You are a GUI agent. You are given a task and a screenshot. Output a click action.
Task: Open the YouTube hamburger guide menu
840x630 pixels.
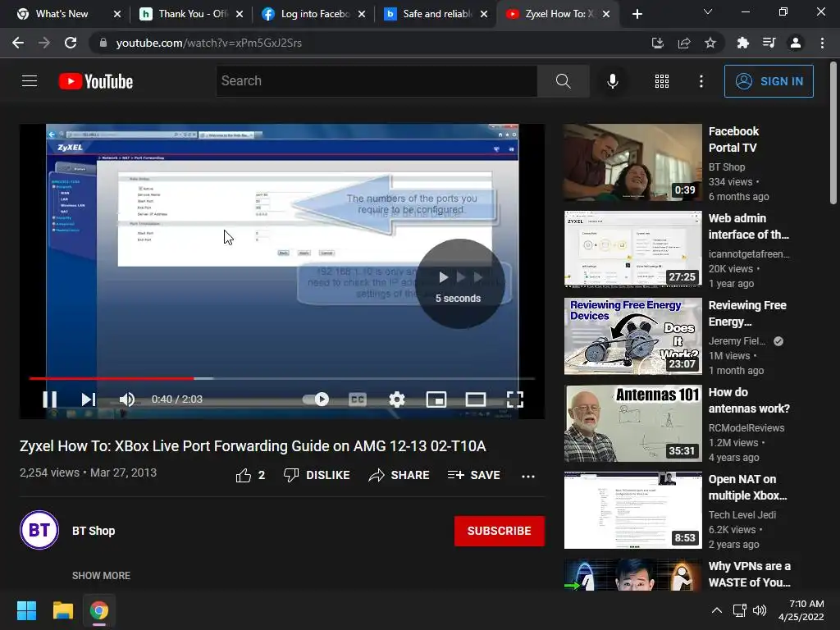pos(30,81)
